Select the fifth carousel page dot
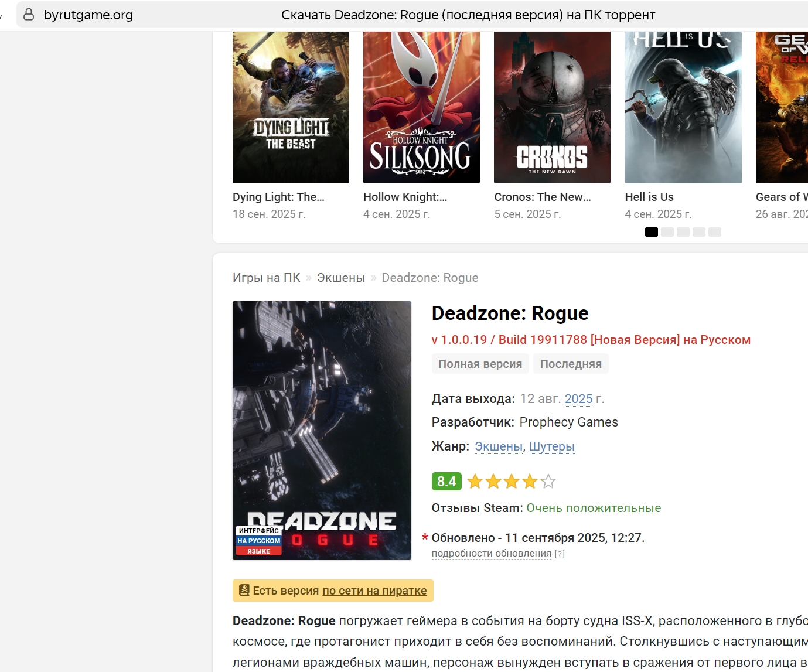The image size is (808, 672). [715, 232]
